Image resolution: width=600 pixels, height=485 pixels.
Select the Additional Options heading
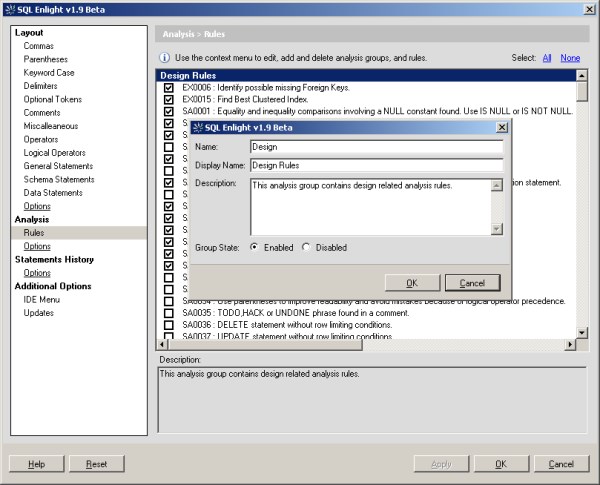(53, 286)
